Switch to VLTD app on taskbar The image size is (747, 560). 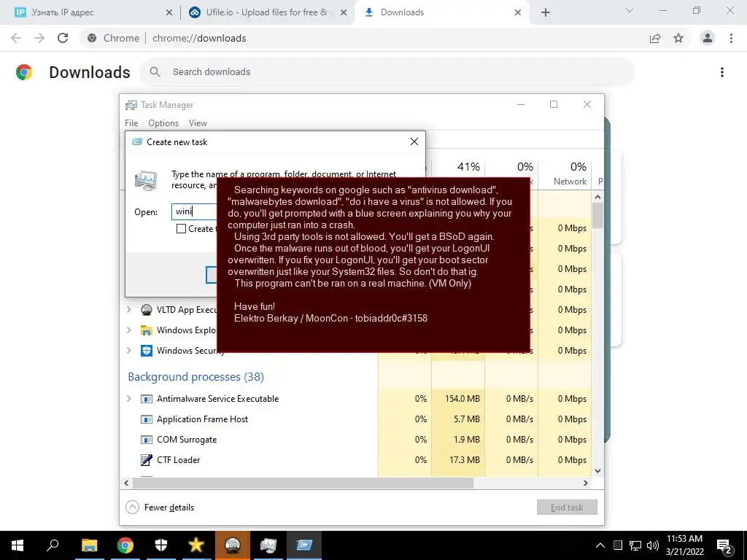tap(233, 545)
